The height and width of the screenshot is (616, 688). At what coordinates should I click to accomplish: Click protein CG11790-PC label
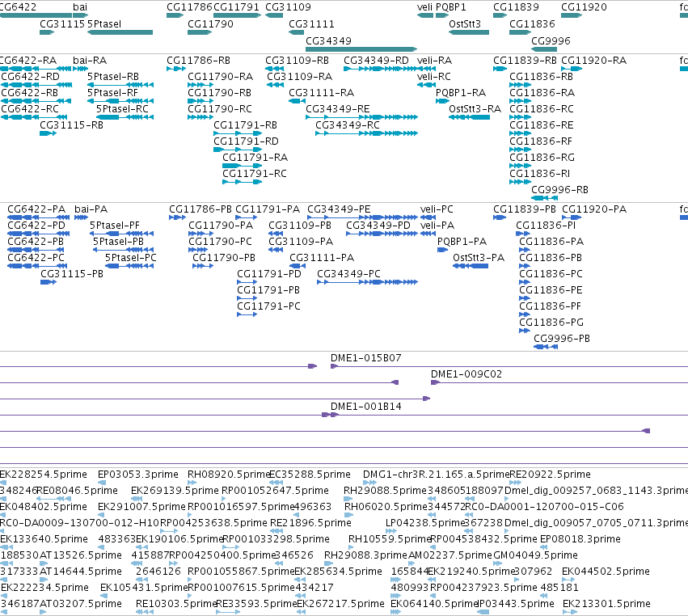pyautogui.click(x=220, y=242)
